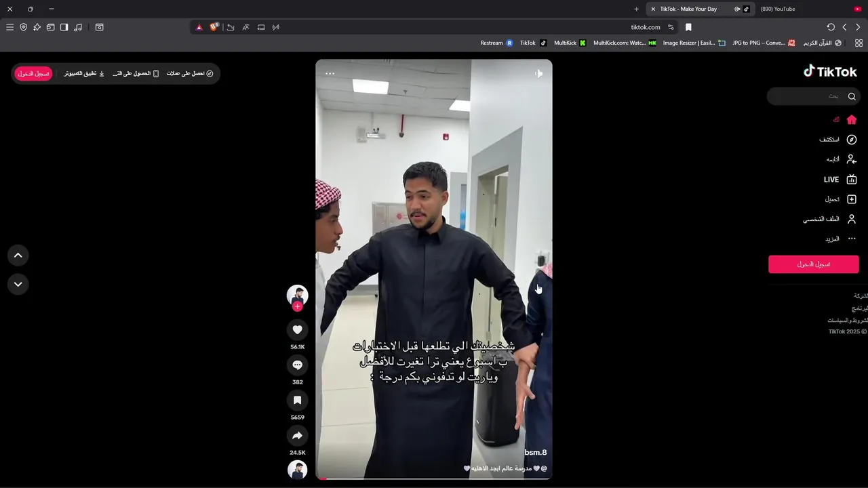Toggle the browser sidebar panel icon

pyautogui.click(x=64, y=27)
